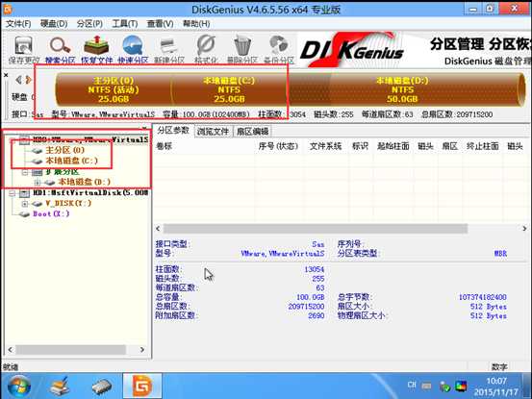Close the disk map panel with the small x
Screen dimensions: 532x399
[6, 75]
